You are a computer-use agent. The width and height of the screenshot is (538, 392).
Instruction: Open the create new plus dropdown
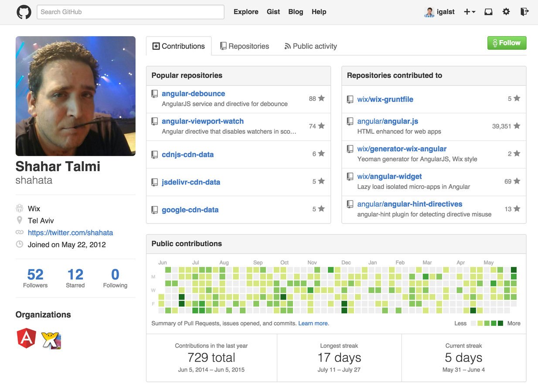[470, 12]
